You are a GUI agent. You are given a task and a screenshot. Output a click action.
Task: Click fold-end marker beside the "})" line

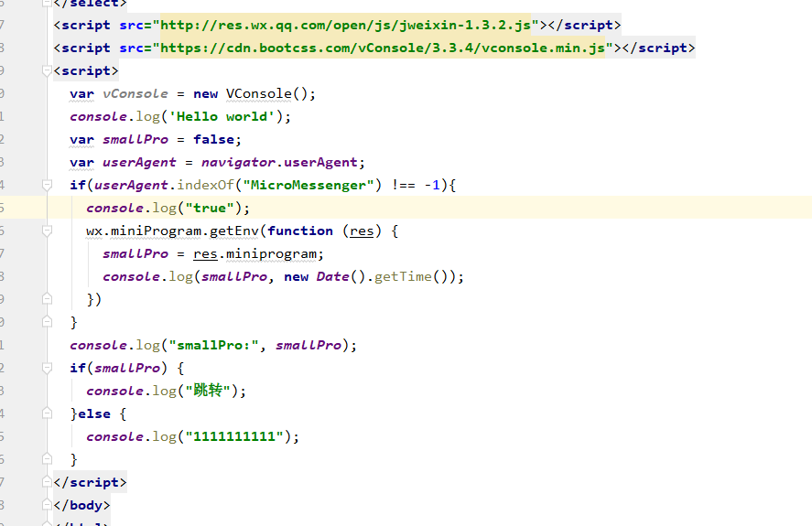(47, 299)
